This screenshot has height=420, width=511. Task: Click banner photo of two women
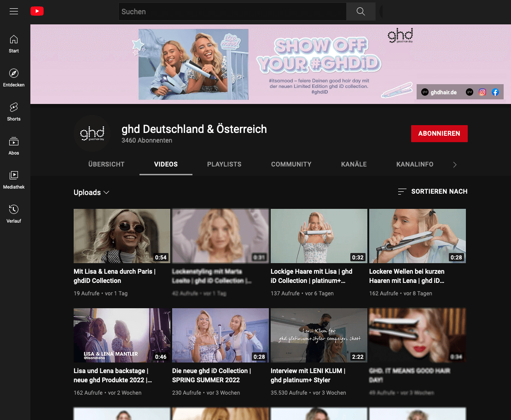(x=193, y=64)
